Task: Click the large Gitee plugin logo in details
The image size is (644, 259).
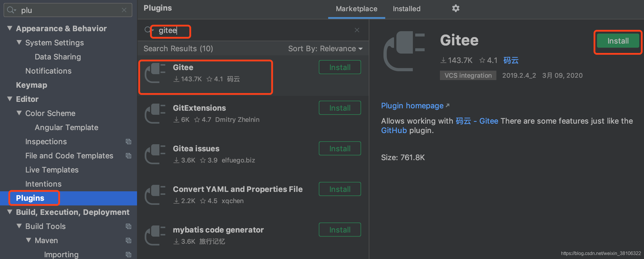Action: point(404,51)
